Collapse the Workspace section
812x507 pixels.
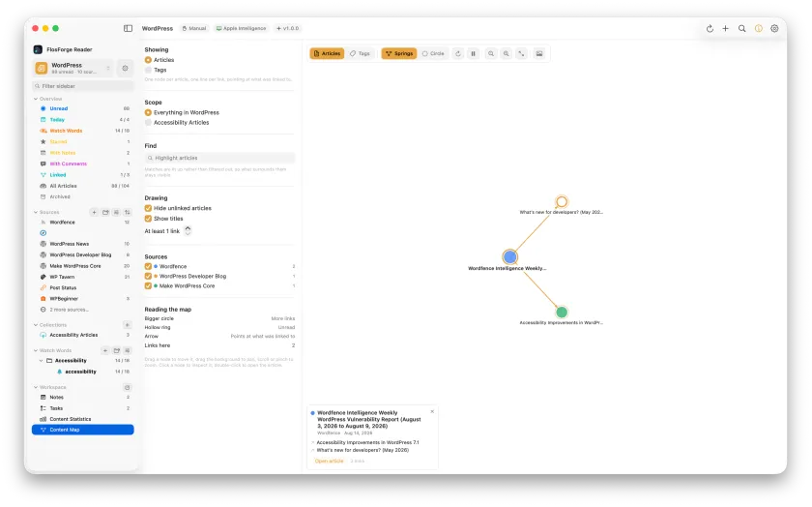(x=36, y=387)
